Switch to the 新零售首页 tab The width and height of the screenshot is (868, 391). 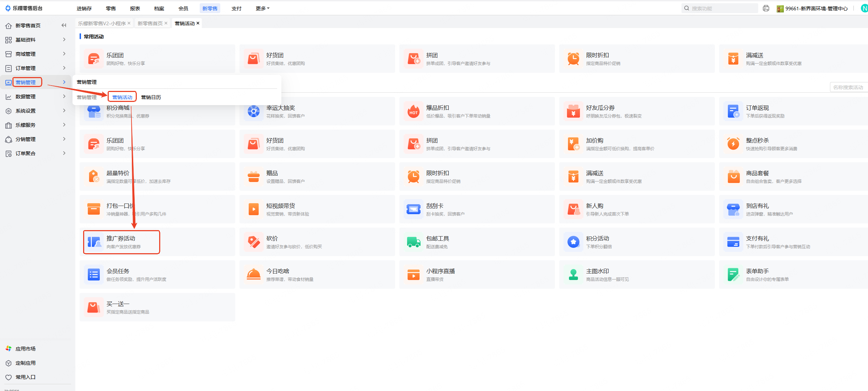point(150,23)
